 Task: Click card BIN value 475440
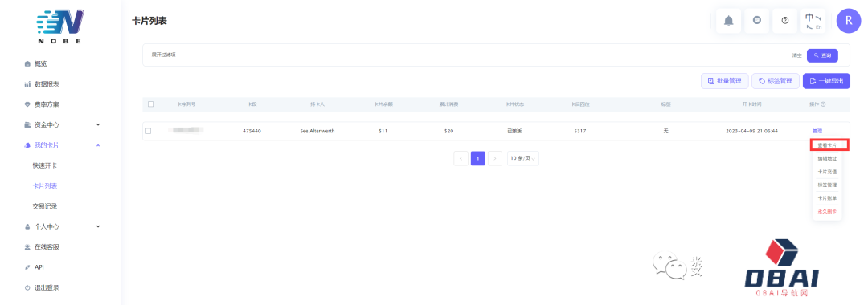click(x=252, y=131)
